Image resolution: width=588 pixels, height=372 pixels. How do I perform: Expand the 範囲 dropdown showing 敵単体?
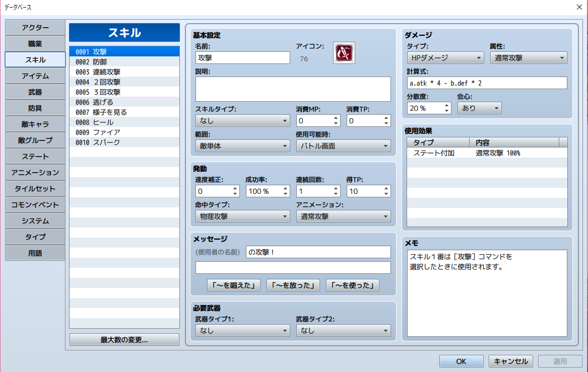click(242, 146)
